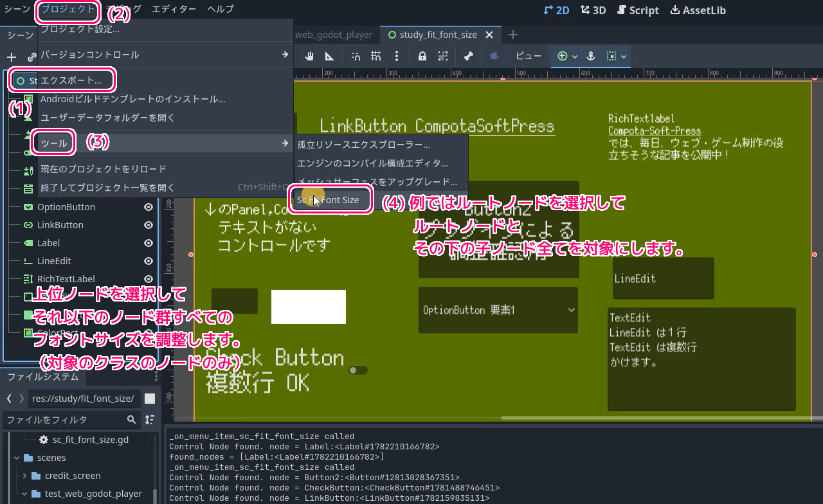
Task: Open the container sizing icon dropdown
Action: point(616,56)
